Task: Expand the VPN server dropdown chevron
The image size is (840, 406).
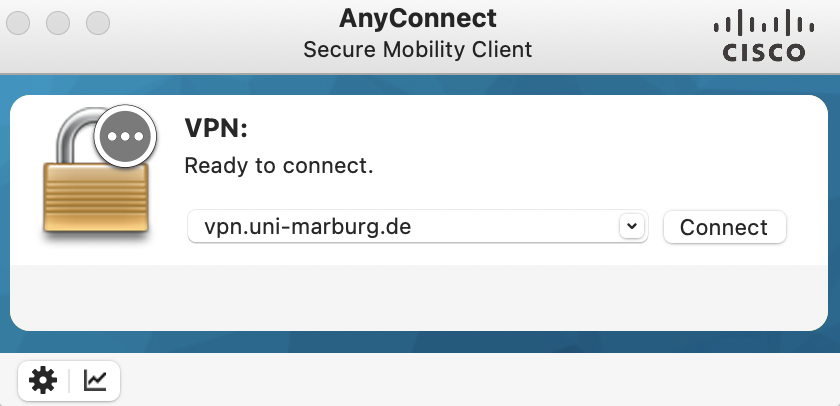Action: click(x=632, y=226)
